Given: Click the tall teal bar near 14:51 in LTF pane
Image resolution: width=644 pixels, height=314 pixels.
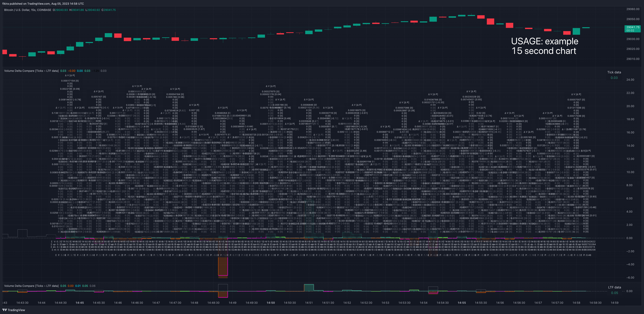Looking at the screenshot, I should (309, 288).
